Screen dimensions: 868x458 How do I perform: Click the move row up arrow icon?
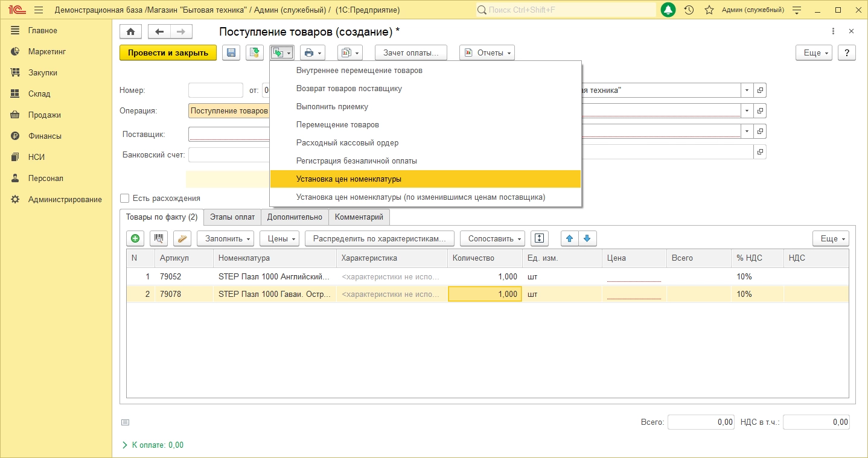coord(569,239)
